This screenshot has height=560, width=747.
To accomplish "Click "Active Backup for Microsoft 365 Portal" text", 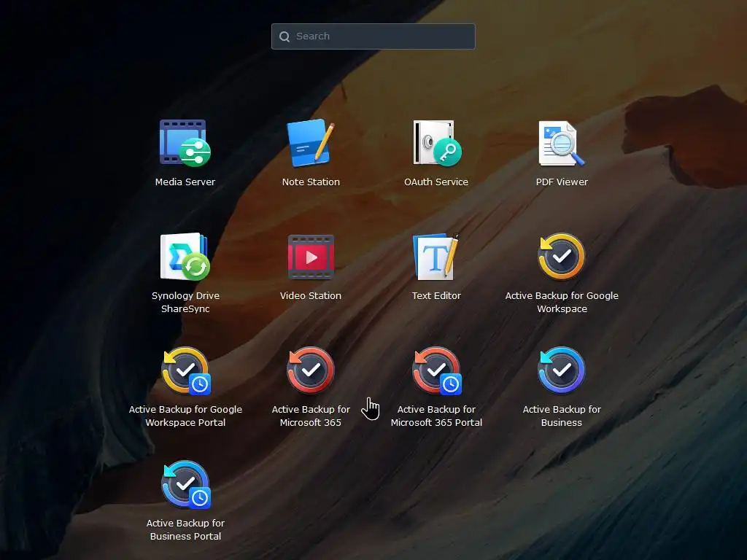I will (x=436, y=416).
